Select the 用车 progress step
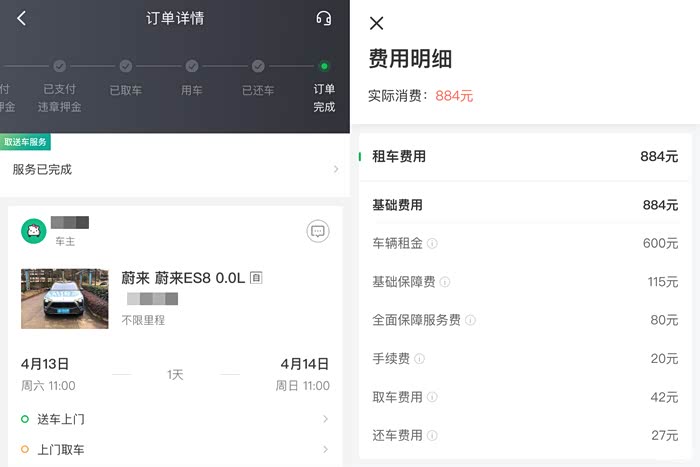Screen dimensions: 700x467 pos(192,79)
